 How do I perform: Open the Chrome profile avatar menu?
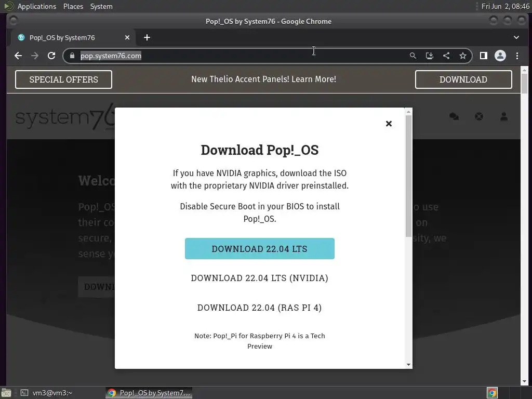[x=500, y=56]
